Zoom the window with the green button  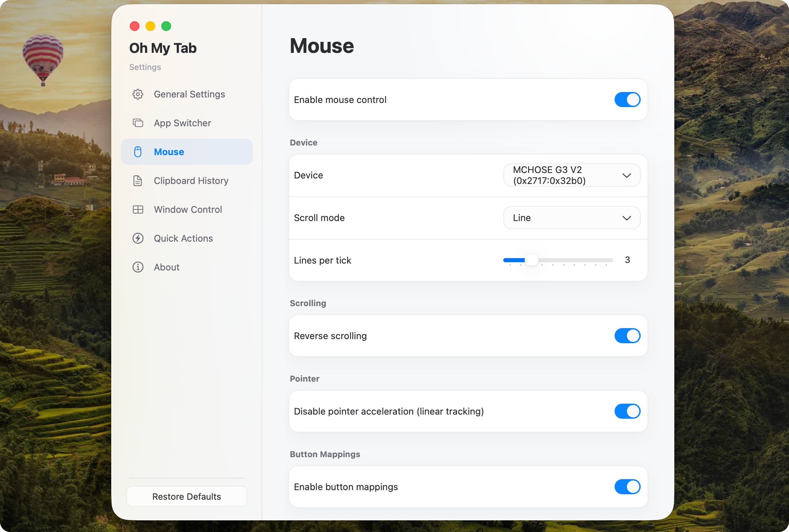(x=166, y=26)
